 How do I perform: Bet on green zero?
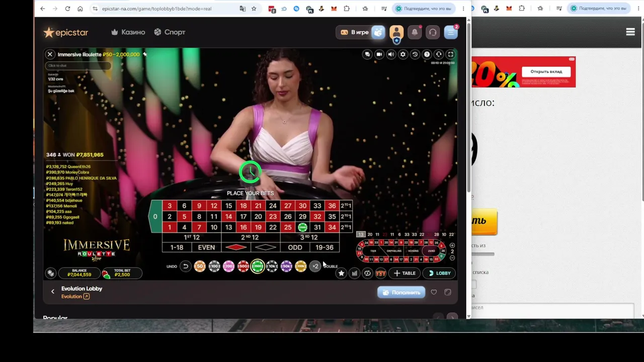155,216
